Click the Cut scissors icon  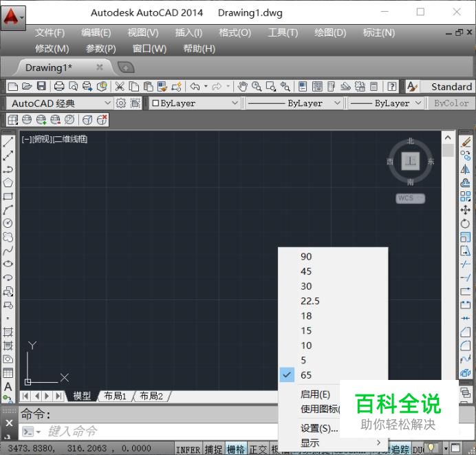tap(120, 87)
